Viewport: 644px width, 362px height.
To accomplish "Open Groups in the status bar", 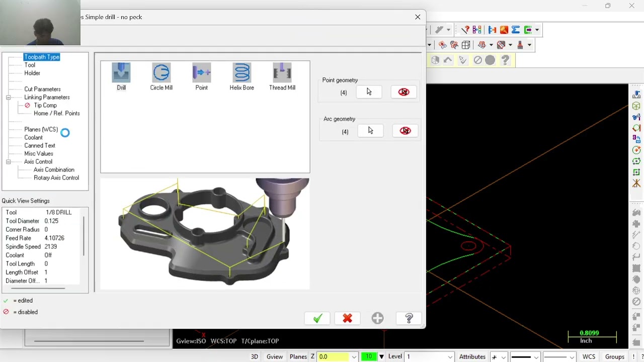I will coord(615,356).
